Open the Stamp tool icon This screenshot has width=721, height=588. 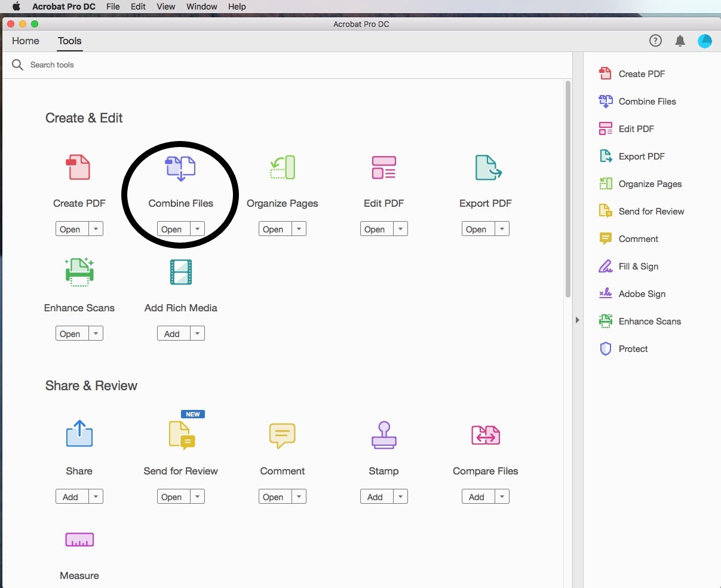pos(383,436)
